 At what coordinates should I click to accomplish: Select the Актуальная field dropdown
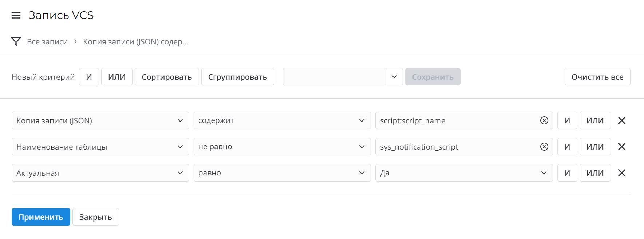(100, 173)
